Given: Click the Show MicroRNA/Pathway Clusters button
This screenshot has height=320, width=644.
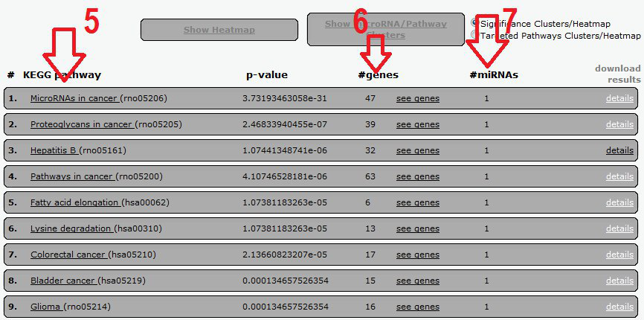Looking at the screenshot, I should click(385, 30).
